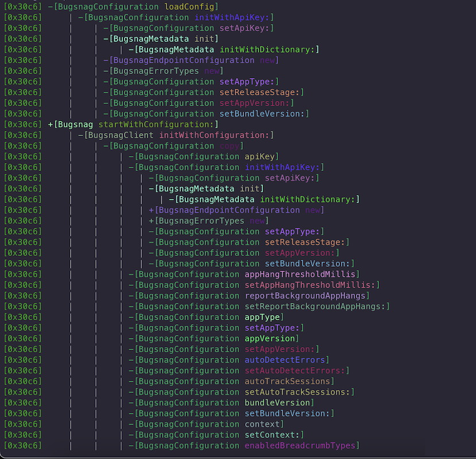
Task: Click BugsnagConfiguration class name on the copy line
Action: coord(164,146)
